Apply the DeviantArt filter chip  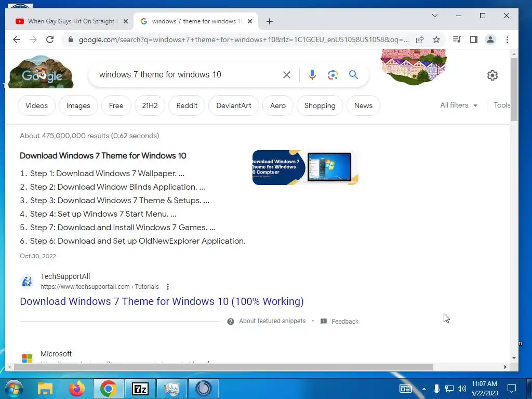[234, 105]
